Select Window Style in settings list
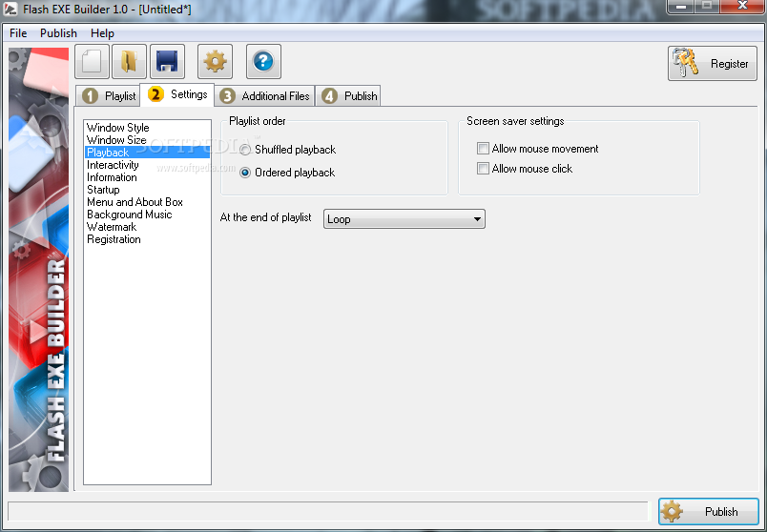 tap(147, 128)
